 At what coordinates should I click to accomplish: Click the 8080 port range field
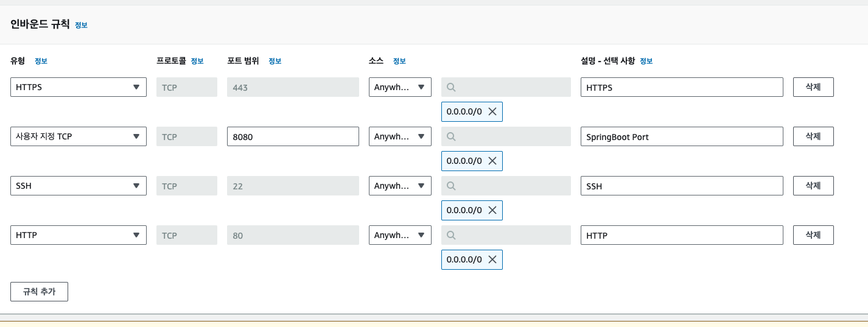click(293, 136)
